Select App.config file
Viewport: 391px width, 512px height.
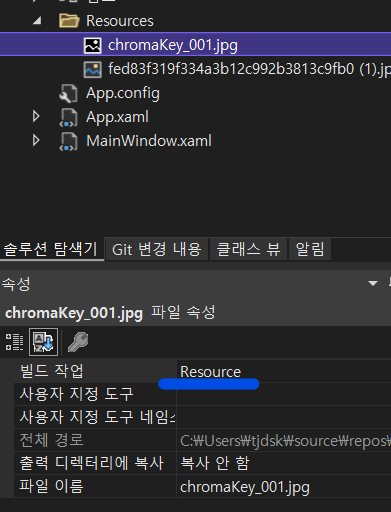[x=123, y=93]
